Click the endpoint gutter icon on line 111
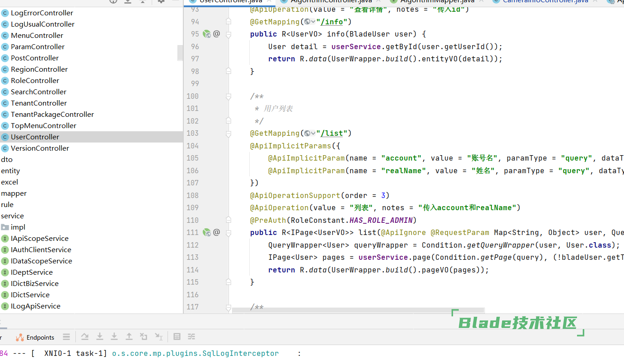This screenshot has height=364, width=624. pyautogui.click(x=207, y=232)
